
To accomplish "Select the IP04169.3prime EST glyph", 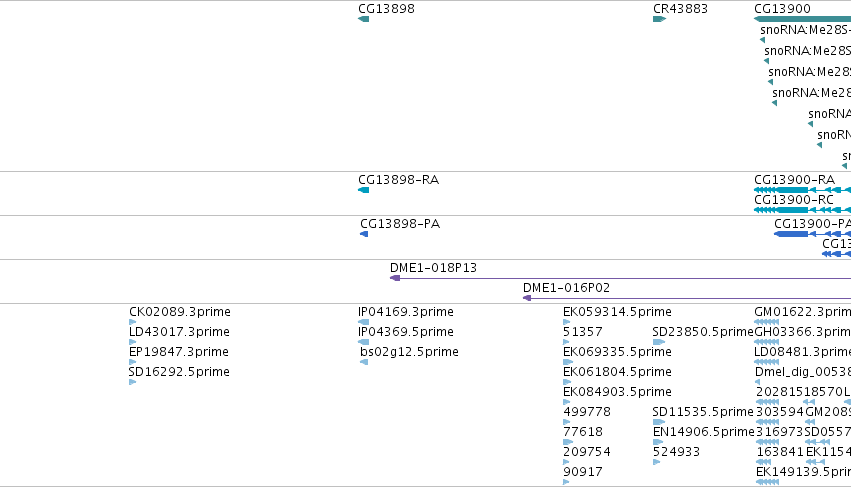I will pyautogui.click(x=364, y=322).
